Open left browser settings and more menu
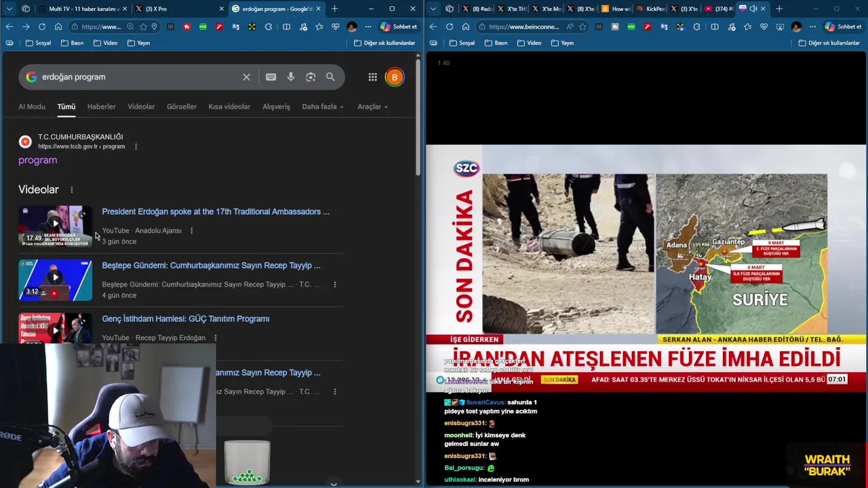Viewport: 868px width, 488px height. pyautogui.click(x=368, y=26)
